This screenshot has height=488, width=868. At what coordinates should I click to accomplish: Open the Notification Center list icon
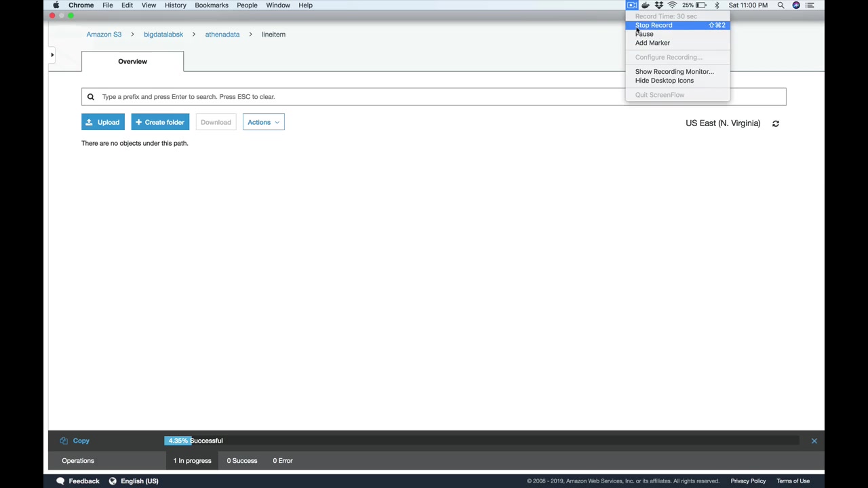pos(810,5)
